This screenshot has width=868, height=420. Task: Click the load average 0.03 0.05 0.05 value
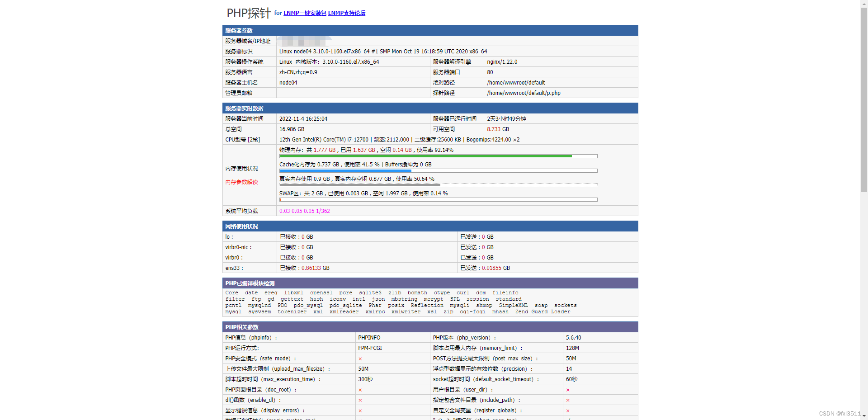coord(305,211)
